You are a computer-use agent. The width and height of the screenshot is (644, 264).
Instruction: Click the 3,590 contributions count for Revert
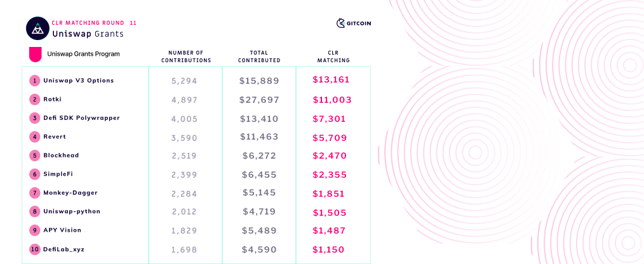[184, 137]
